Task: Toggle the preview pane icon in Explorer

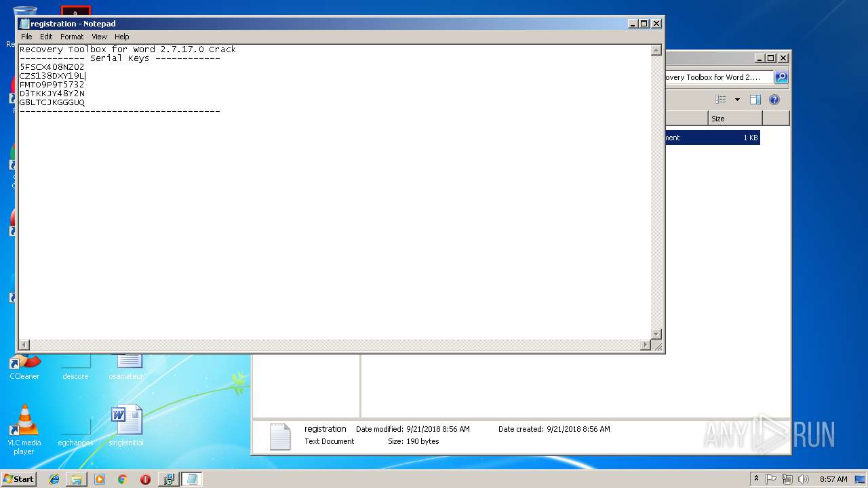Action: [755, 100]
